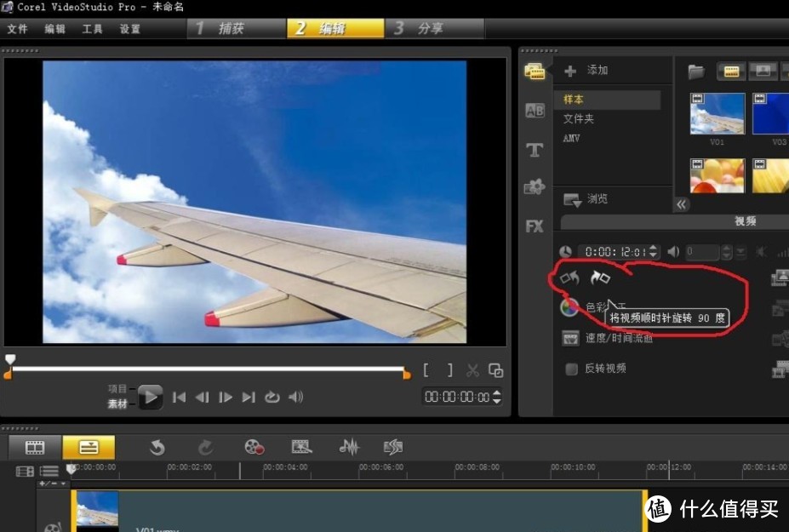Select the V03 blue video thumbnail
This screenshot has height=532, width=789.
(771, 114)
